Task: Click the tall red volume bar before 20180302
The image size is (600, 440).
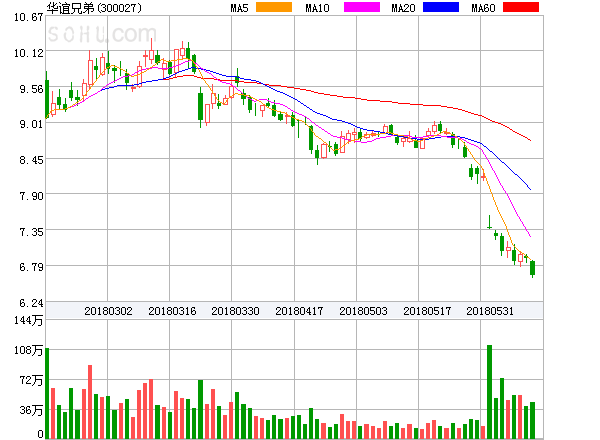Action: tap(90, 402)
